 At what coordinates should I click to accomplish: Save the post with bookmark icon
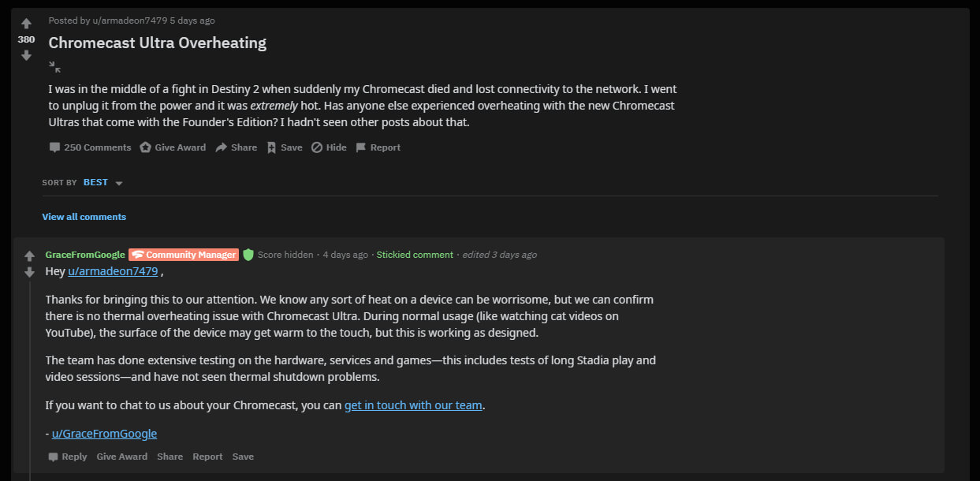click(x=285, y=147)
